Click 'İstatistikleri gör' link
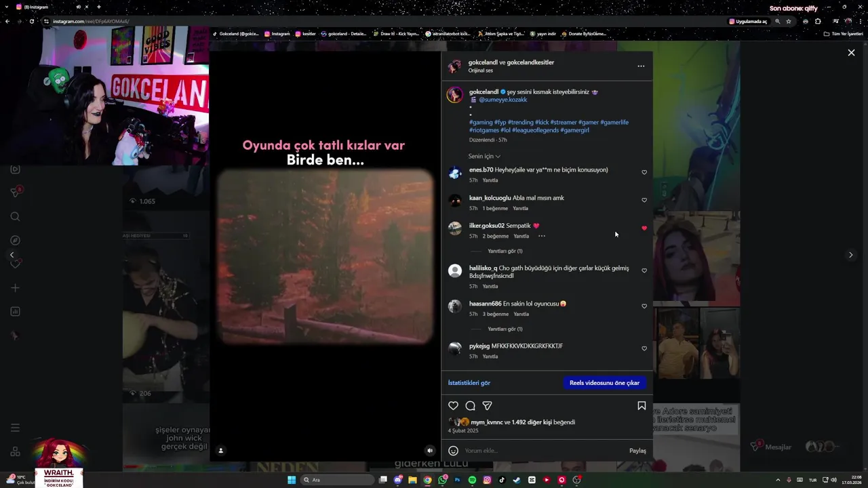This screenshot has height=488, width=868. [469, 383]
